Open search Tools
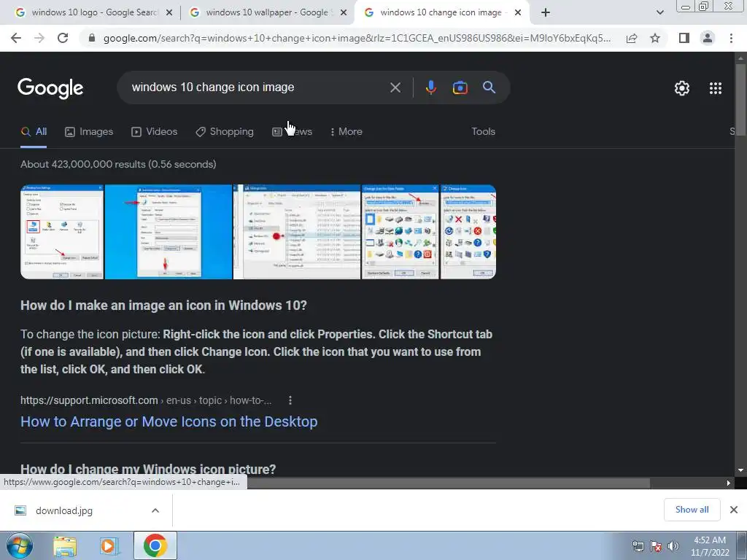The width and height of the screenshot is (747, 560). (x=483, y=132)
